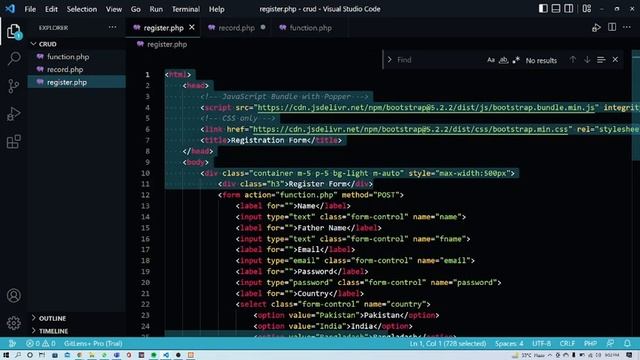640x360 pixels.
Task: Open the editor More Actions ellipsis
Action: (627, 27)
